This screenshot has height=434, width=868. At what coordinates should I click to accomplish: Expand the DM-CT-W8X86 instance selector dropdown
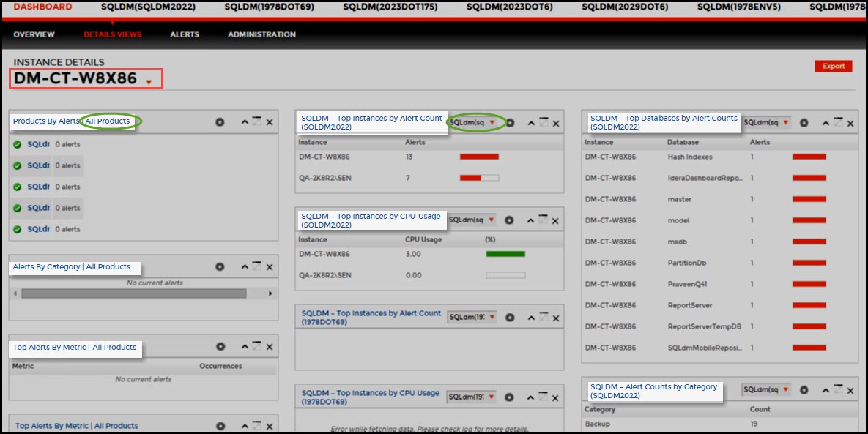click(149, 83)
